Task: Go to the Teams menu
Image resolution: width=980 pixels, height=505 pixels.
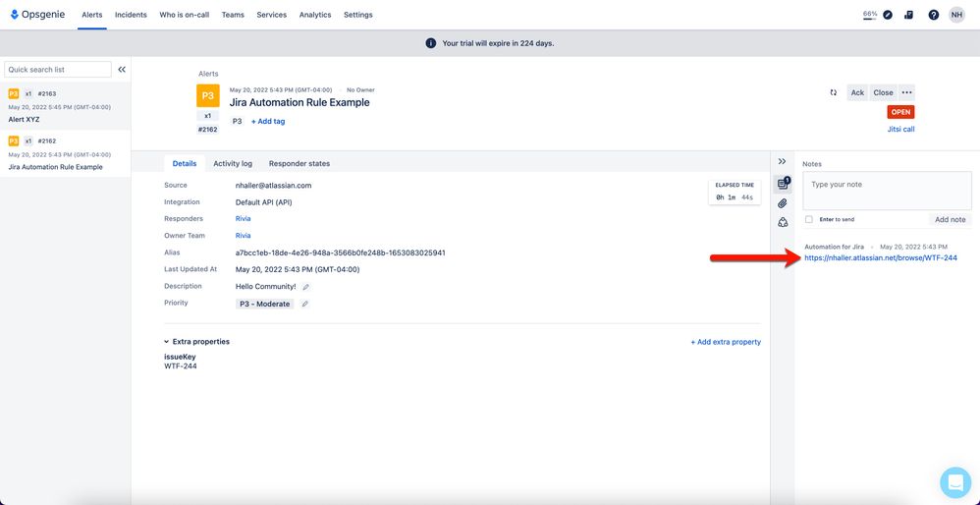Action: click(x=233, y=15)
